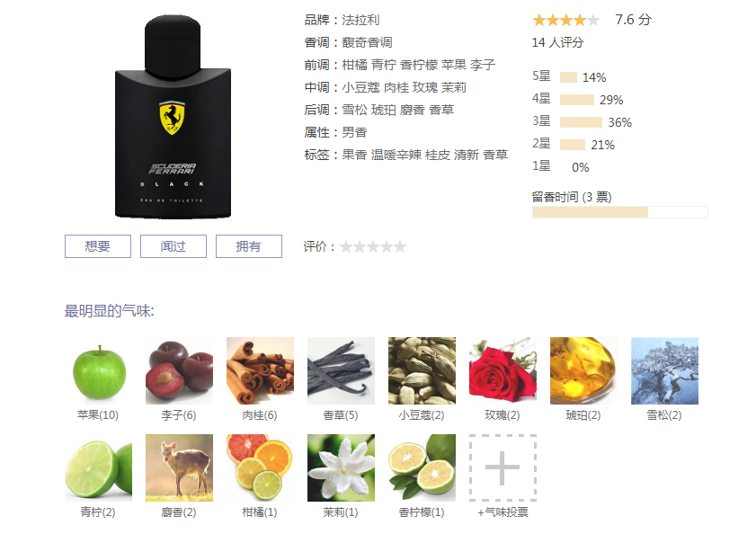The image size is (756, 543).
Task: Rate one star next to 评价
Action: pyautogui.click(x=346, y=247)
